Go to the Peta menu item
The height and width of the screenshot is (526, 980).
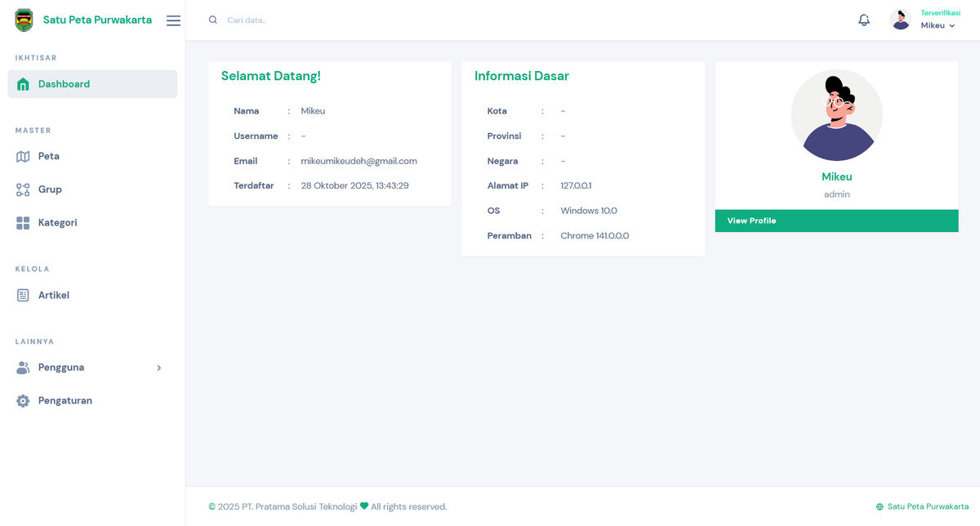click(x=92, y=156)
